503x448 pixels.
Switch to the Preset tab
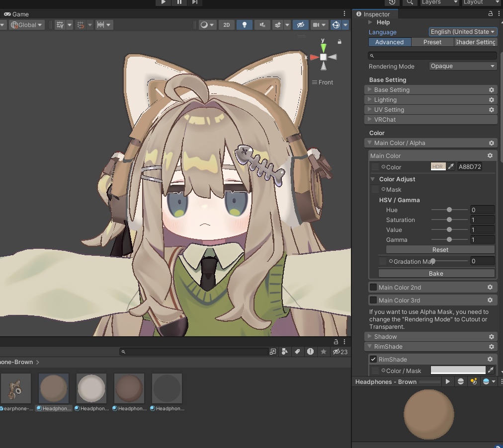(x=432, y=42)
